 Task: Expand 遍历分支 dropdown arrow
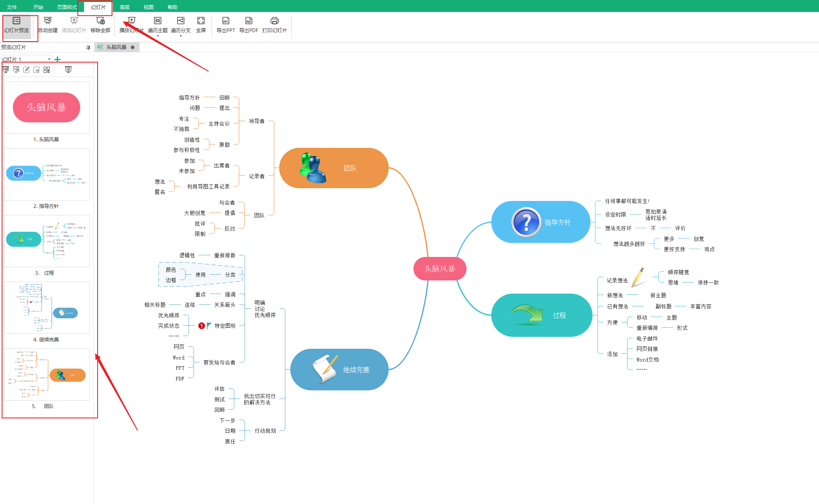click(x=181, y=36)
